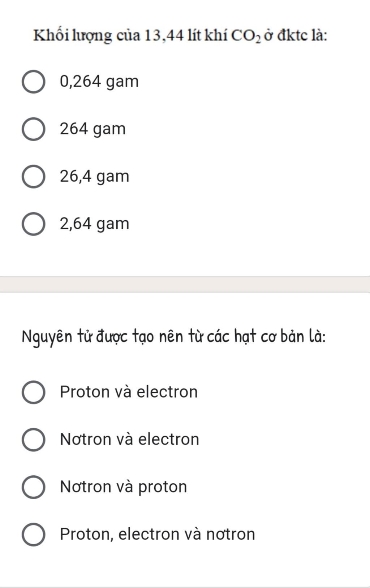Click the 'Nơtron và proton' label text
This screenshot has width=370, height=588.
(124, 487)
